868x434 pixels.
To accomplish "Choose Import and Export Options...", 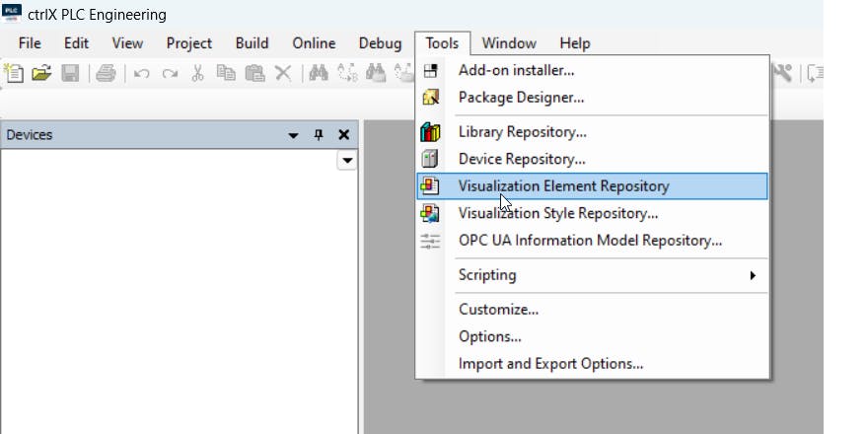I will 593,364.
